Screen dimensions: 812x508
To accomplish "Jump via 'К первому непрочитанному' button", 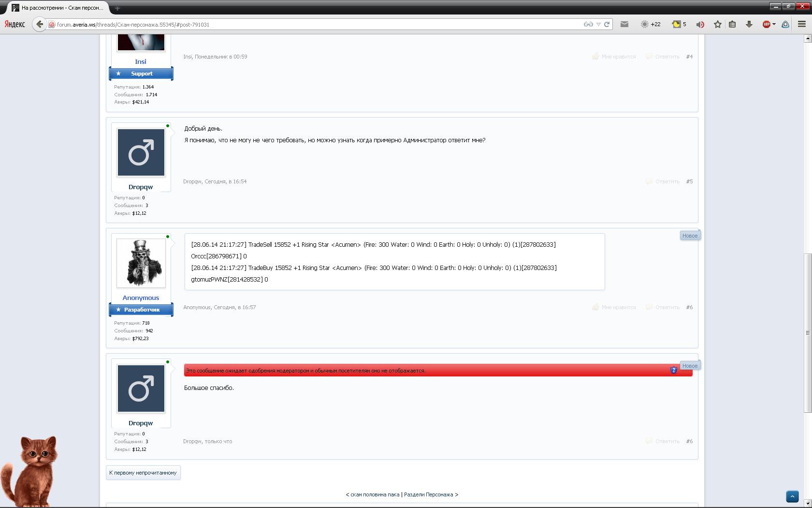I will coord(143,473).
